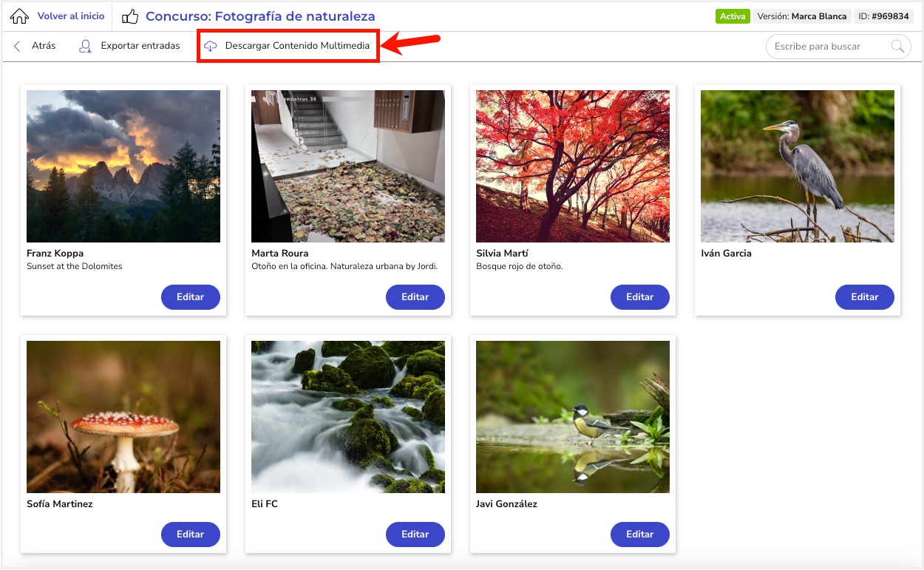Click the cloud download icon

[211, 47]
